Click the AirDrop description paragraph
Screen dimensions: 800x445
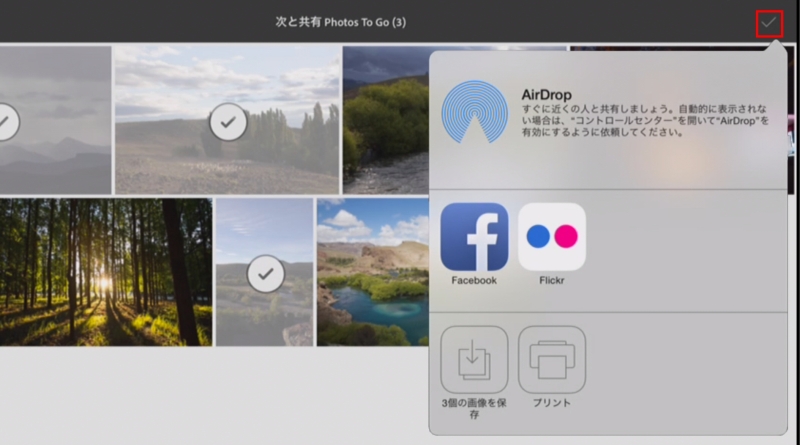(x=645, y=120)
